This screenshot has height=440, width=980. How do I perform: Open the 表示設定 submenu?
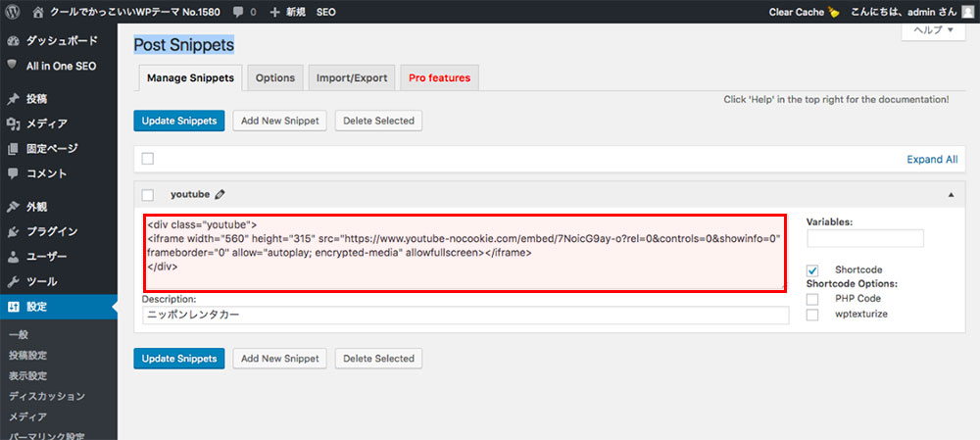pos(28,376)
